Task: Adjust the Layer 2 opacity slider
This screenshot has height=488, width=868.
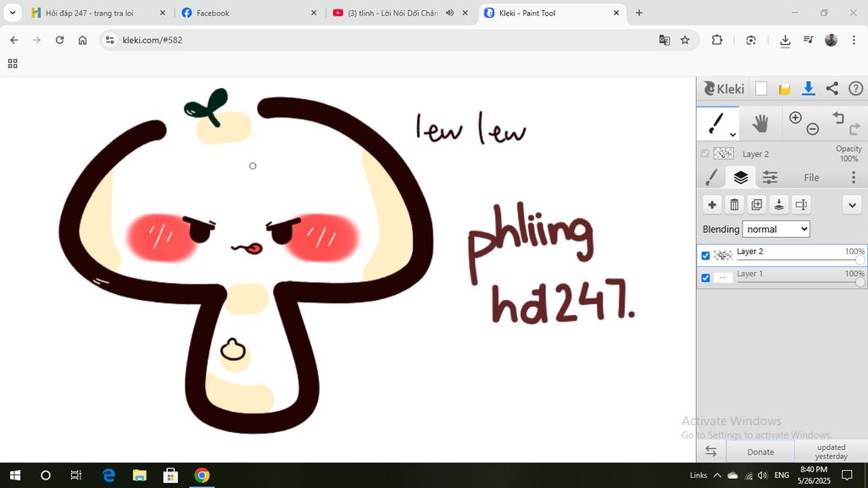Action: [x=801, y=260]
